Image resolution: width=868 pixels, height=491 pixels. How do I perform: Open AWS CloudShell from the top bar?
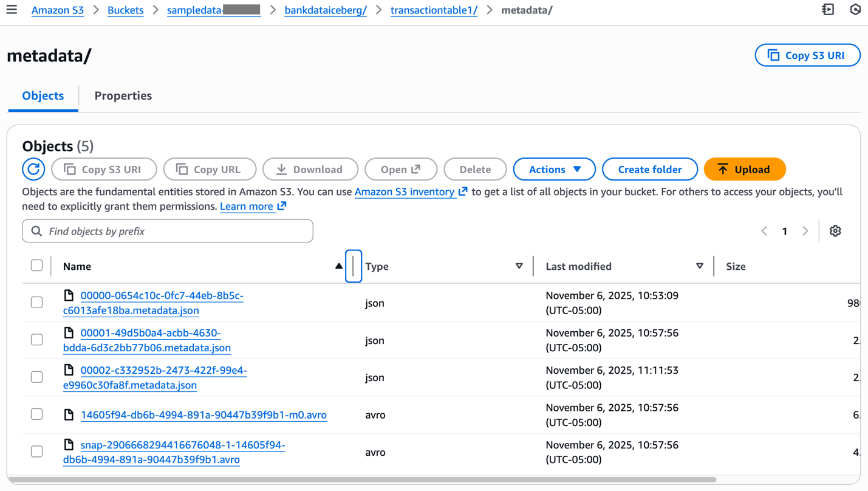(x=827, y=9)
